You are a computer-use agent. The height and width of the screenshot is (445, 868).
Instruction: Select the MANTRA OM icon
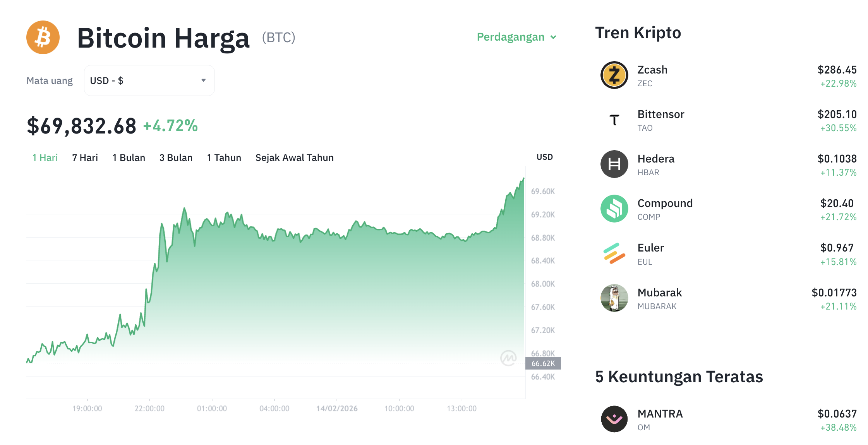[614, 419]
